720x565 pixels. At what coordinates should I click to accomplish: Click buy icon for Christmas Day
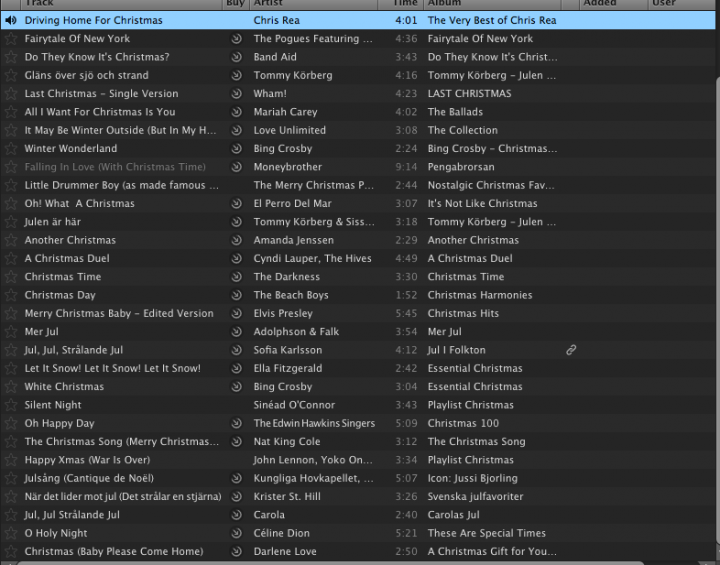(236, 295)
